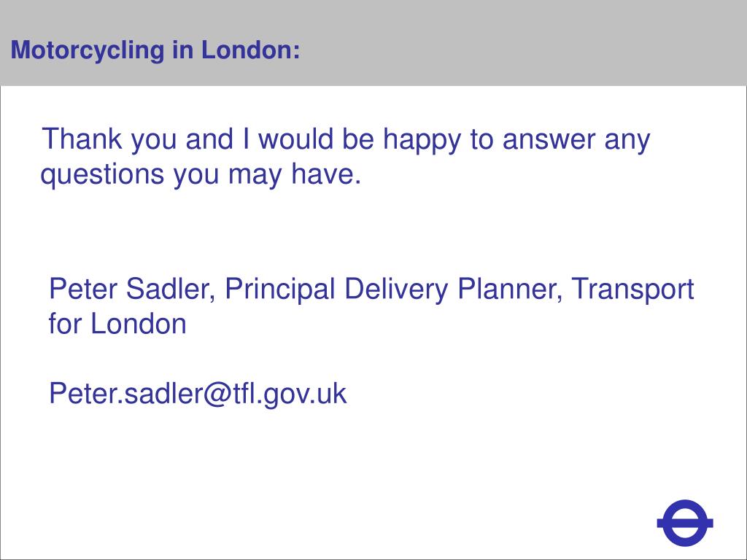Image resolution: width=747 pixels, height=560 pixels.
Task: Select the word 'Transport' ending the line
Action: tap(632, 290)
